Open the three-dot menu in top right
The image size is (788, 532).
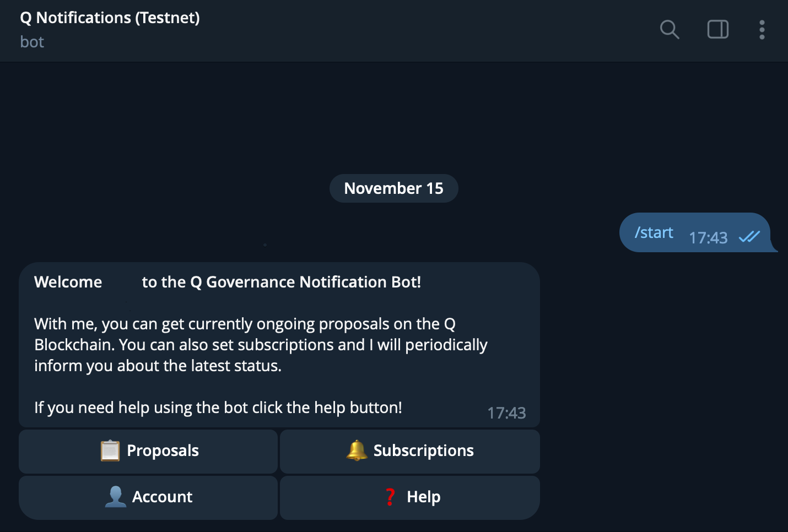(x=762, y=30)
